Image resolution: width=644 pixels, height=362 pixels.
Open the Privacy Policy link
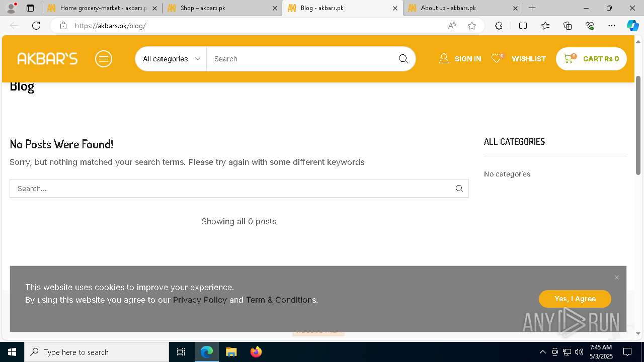[x=200, y=300]
